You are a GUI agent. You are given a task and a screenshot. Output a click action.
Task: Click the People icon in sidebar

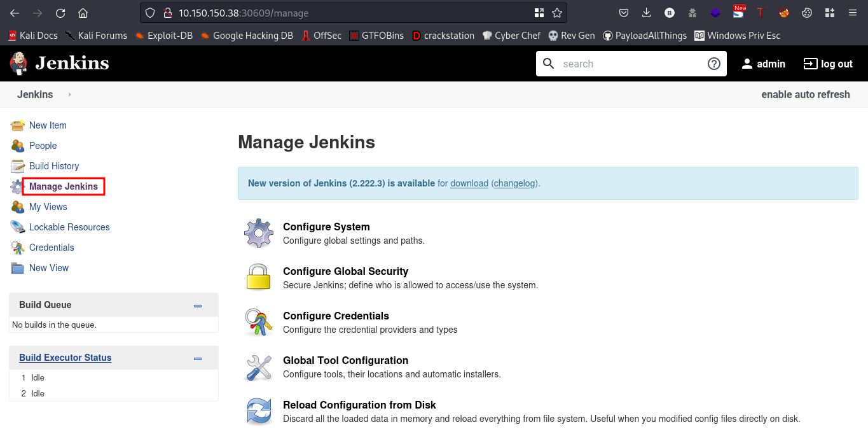(18, 146)
